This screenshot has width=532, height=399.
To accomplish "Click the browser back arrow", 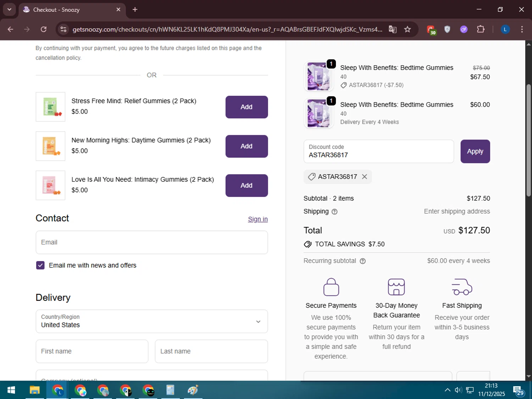I will tap(10, 29).
